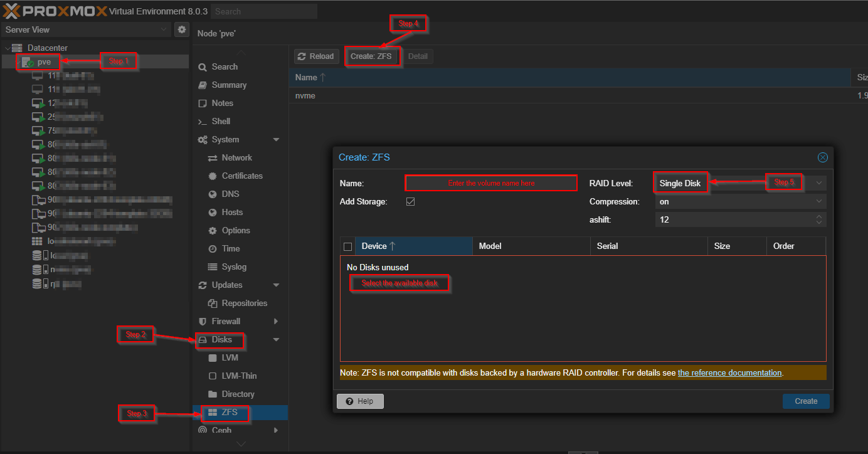Select the ZFS menu entry
The image size is (868, 454).
point(240,412)
